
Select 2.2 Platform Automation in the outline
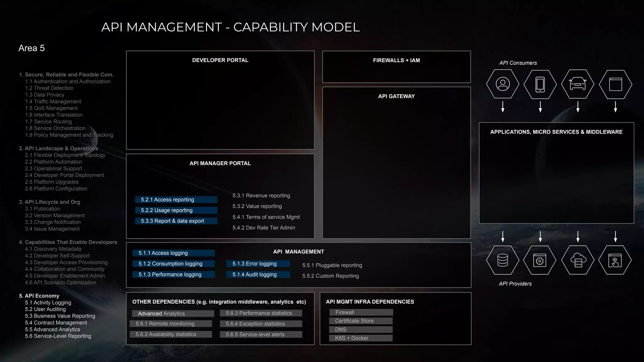point(53,162)
